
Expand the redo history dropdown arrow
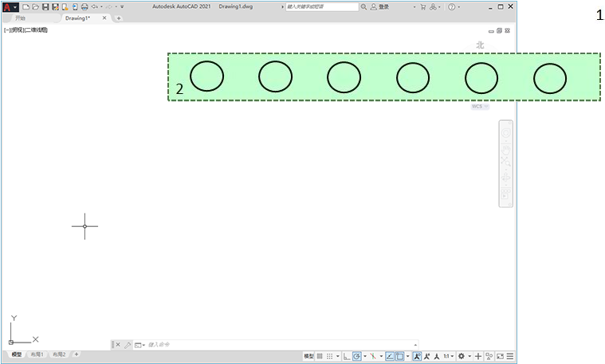116,7
